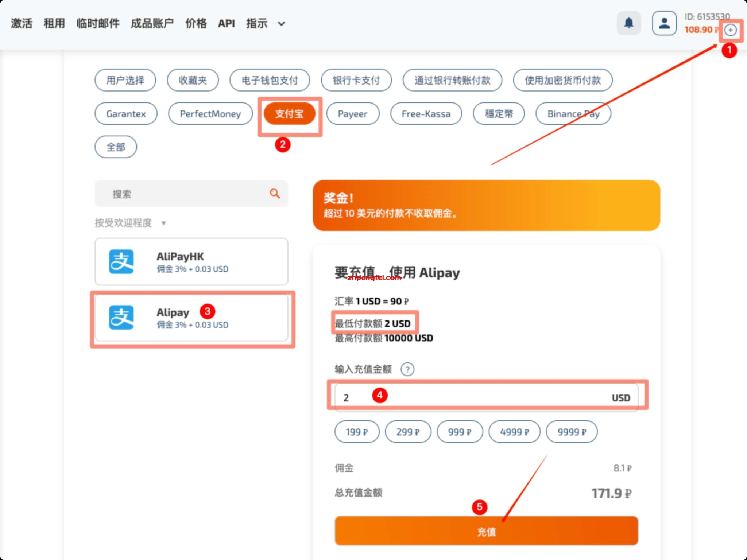Click the 汇率 1 USD = 90 ₽ text
747x560 pixels.
(372, 301)
